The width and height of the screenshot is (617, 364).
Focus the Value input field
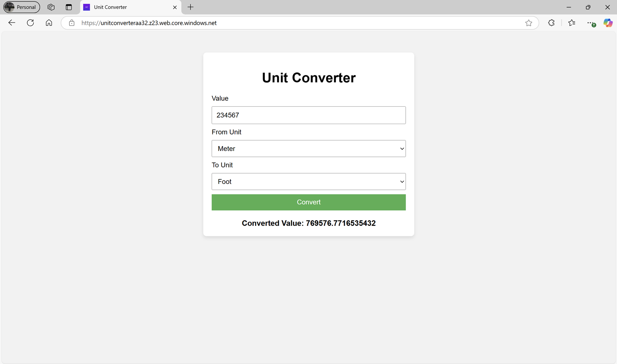pos(308,115)
